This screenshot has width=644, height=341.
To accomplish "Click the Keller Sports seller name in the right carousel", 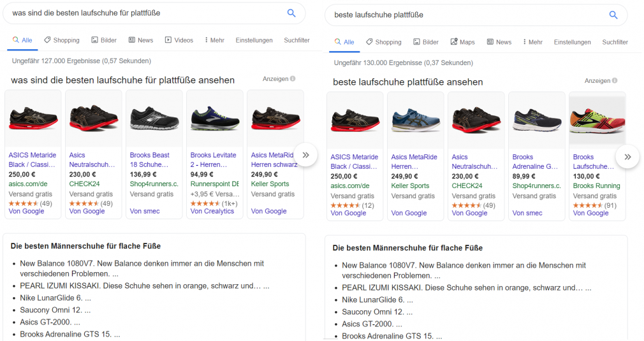I will (x=410, y=186).
